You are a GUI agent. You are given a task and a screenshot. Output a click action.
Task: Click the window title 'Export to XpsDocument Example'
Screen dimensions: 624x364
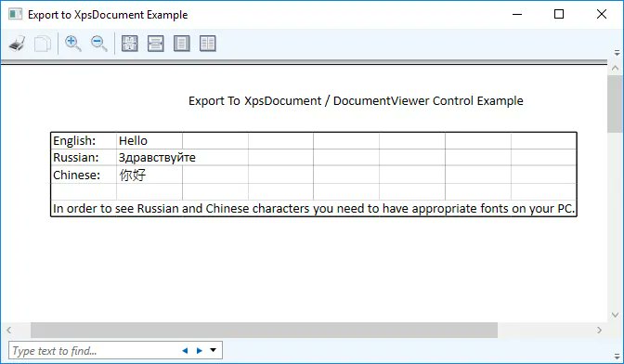pos(108,15)
